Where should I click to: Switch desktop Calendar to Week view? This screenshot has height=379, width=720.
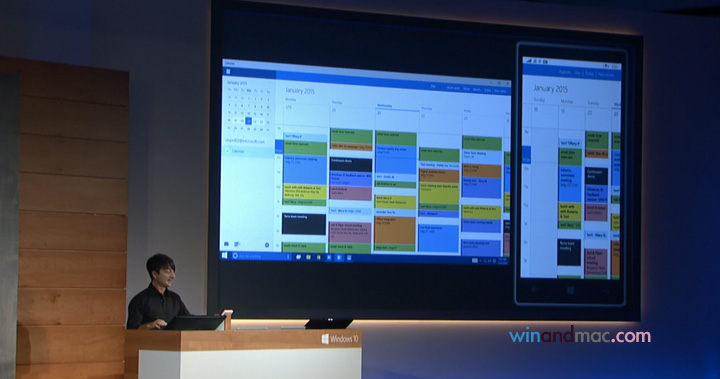tap(467, 88)
